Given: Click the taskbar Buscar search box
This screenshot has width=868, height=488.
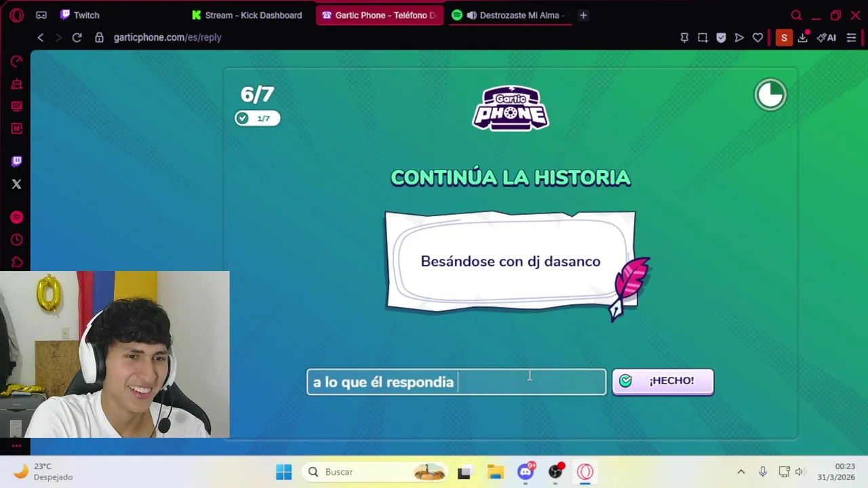Looking at the screenshot, I should pyautogui.click(x=376, y=472).
